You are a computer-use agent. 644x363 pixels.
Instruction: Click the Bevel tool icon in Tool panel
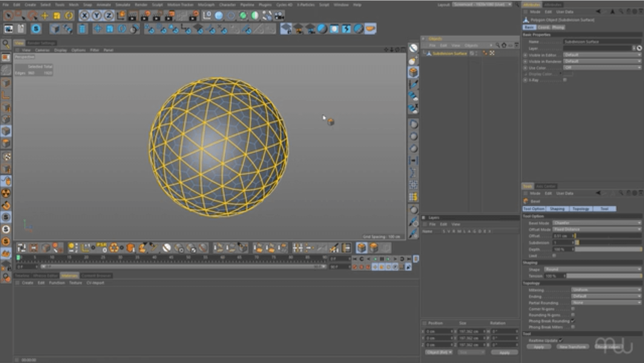(526, 201)
